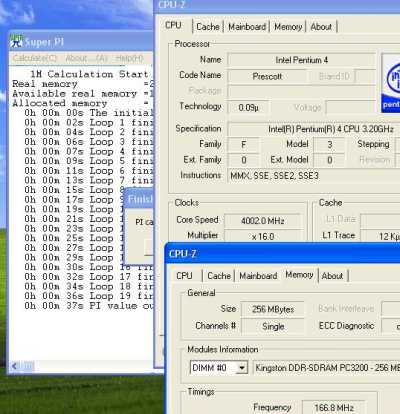The height and width of the screenshot is (414, 400).
Task: Open the DIMM #0 dropdown arrow
Action: (242, 368)
